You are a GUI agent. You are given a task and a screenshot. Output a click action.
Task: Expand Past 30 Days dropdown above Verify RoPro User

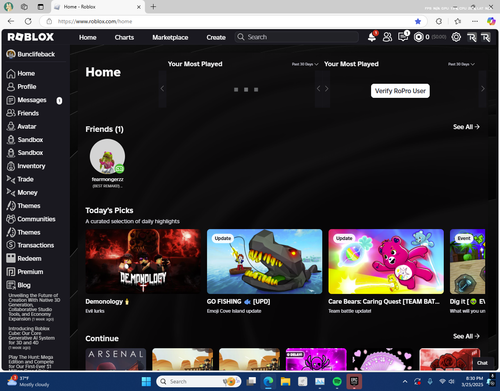[461, 64]
